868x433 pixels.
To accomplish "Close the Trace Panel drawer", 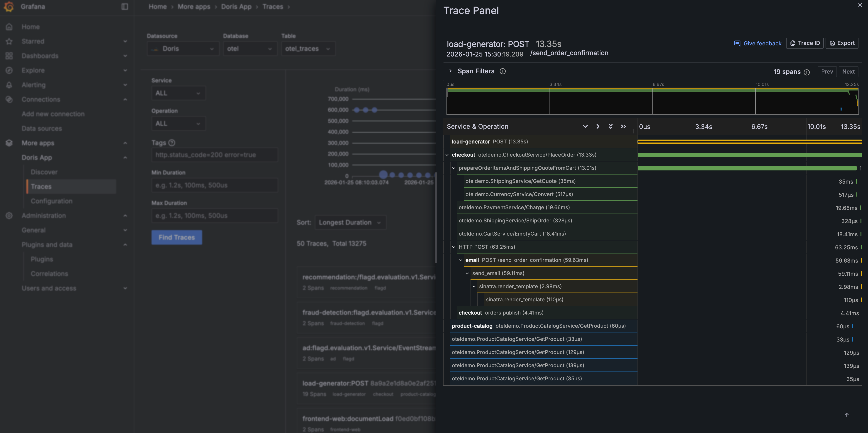I will [x=860, y=5].
